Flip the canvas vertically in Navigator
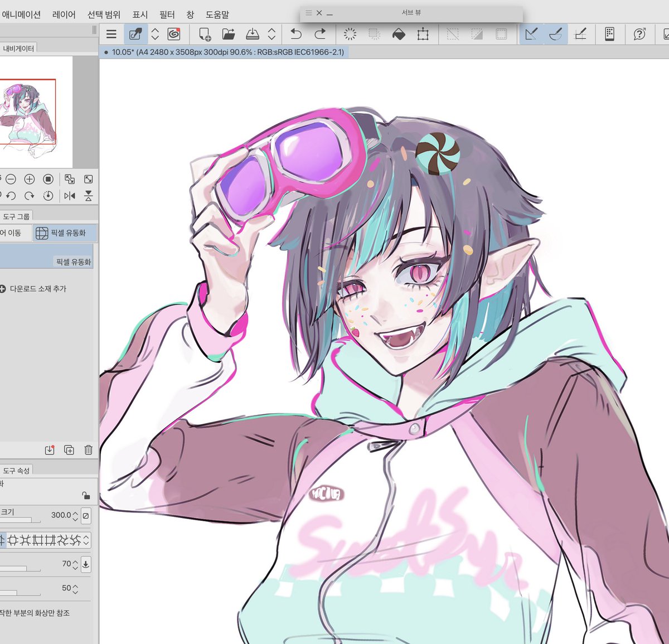This screenshot has height=644, width=669. pyautogui.click(x=89, y=196)
